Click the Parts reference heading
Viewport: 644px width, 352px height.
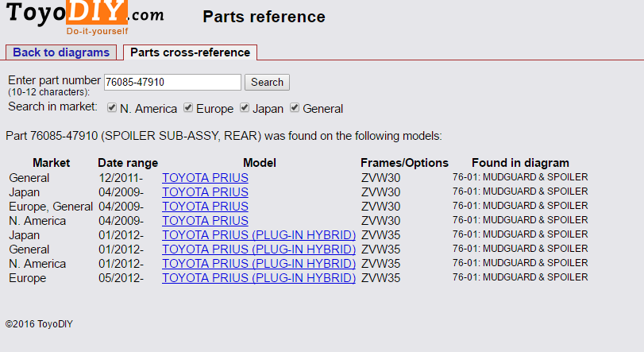click(x=264, y=17)
